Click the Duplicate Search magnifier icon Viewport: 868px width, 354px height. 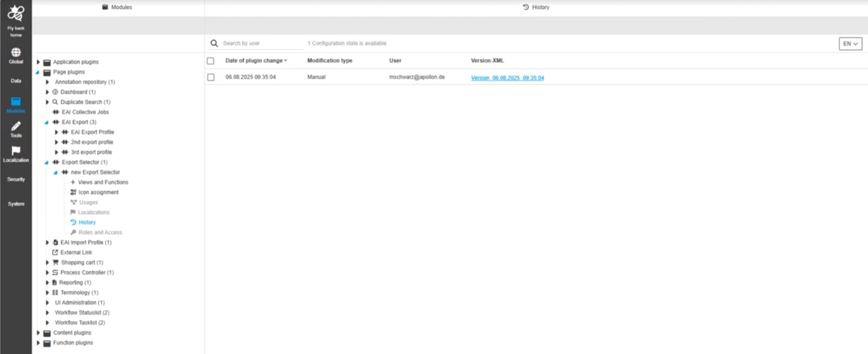point(56,102)
